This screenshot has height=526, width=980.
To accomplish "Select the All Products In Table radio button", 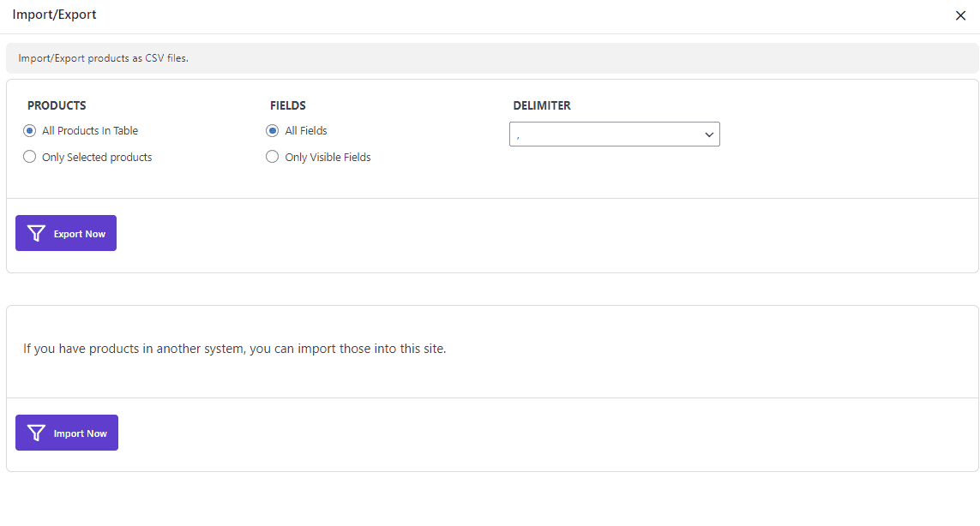I will [x=29, y=130].
